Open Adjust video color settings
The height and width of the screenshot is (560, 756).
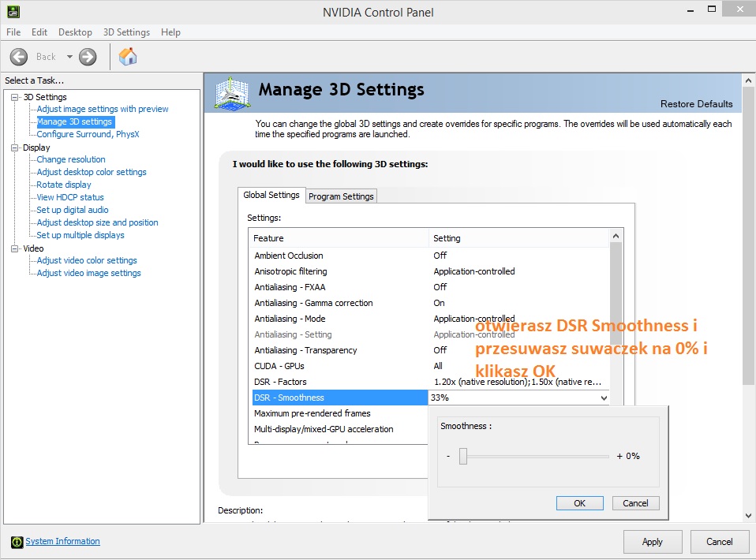pyautogui.click(x=87, y=261)
